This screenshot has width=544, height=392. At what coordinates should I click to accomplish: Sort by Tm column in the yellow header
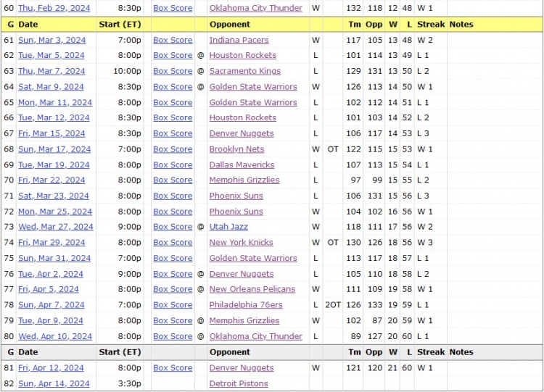click(x=355, y=24)
